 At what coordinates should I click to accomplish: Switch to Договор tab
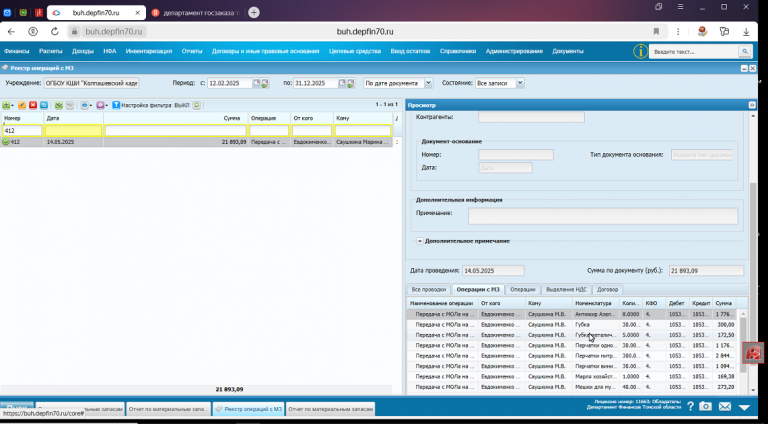pyautogui.click(x=607, y=289)
